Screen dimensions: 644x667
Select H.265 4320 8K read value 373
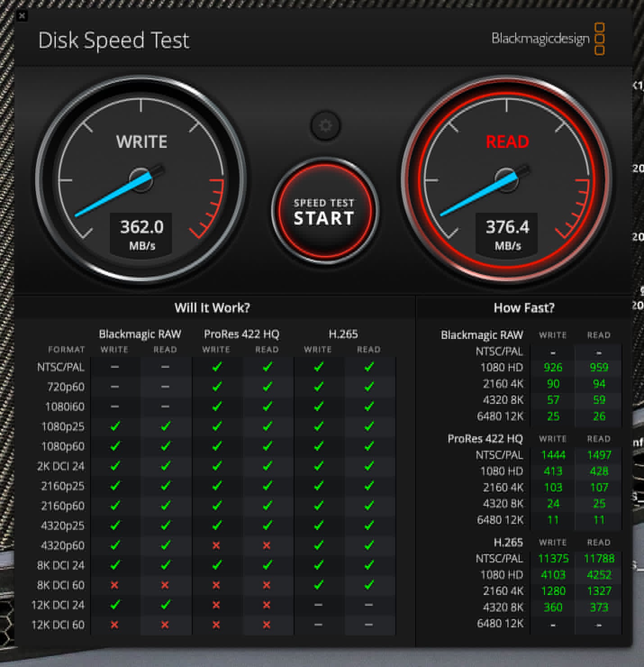point(599,607)
